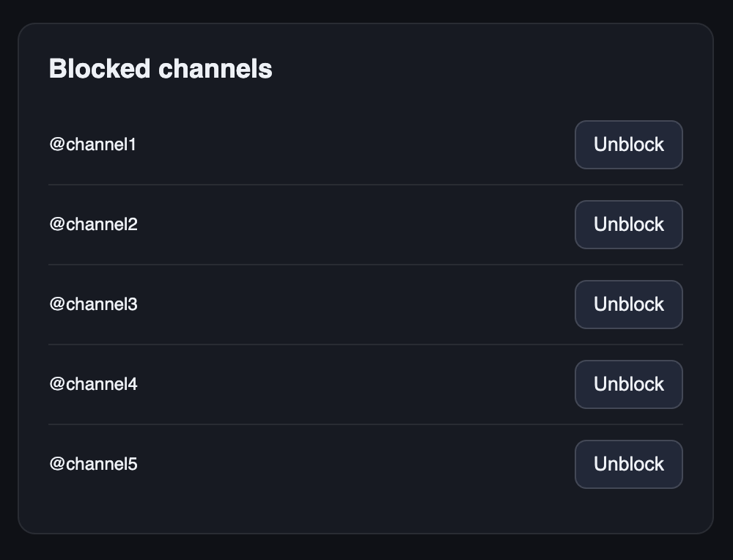
Task: Click the row containing @channel2
Action: coord(330,224)
